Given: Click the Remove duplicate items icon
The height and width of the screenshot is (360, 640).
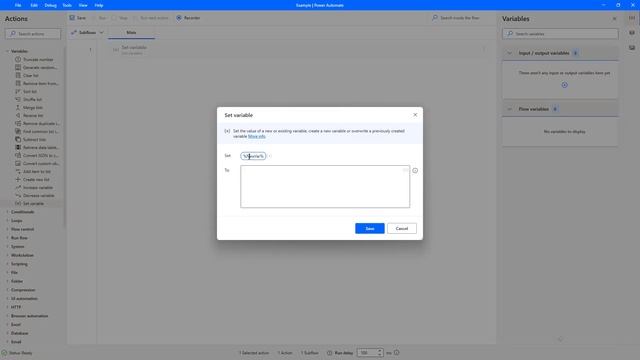Looking at the screenshot, I should click(x=18, y=123).
